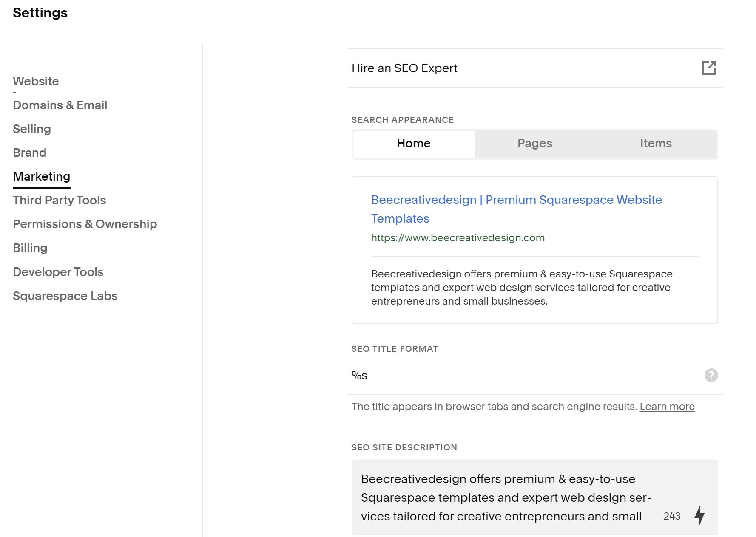Switch to the Pages search appearance tab

click(x=535, y=144)
